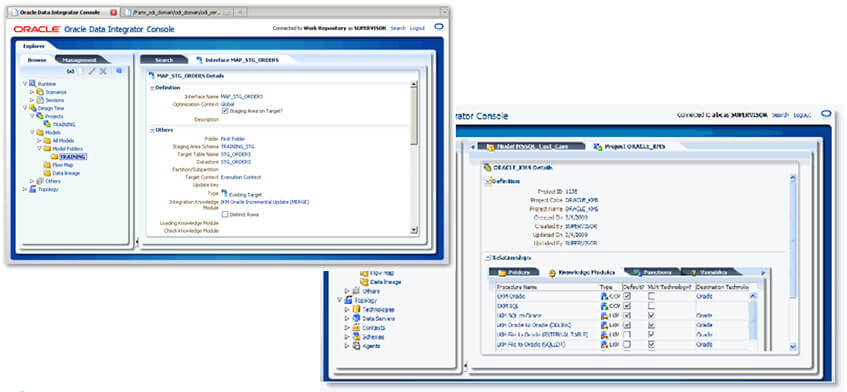Click the Data lineage folder icon in right window
The image size is (847, 392).
(x=364, y=282)
